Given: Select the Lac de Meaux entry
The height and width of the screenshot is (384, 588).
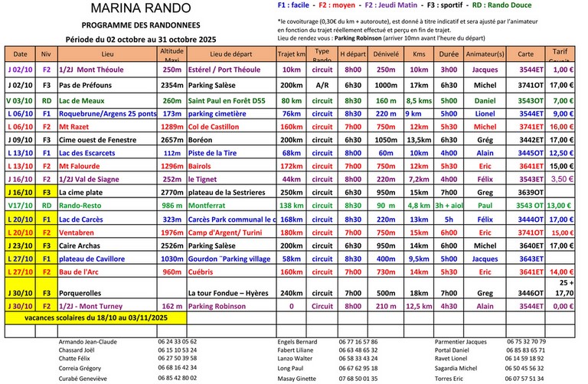Looking at the screenshot, I should tap(81, 100).
